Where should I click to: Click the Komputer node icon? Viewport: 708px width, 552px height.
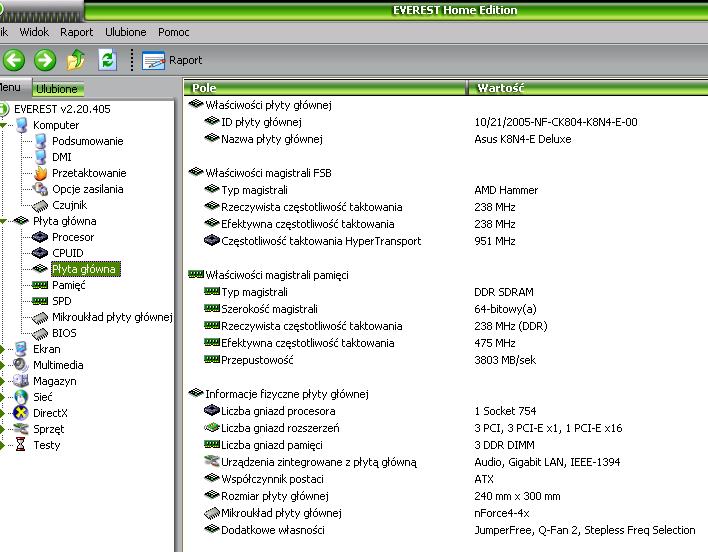(21, 125)
